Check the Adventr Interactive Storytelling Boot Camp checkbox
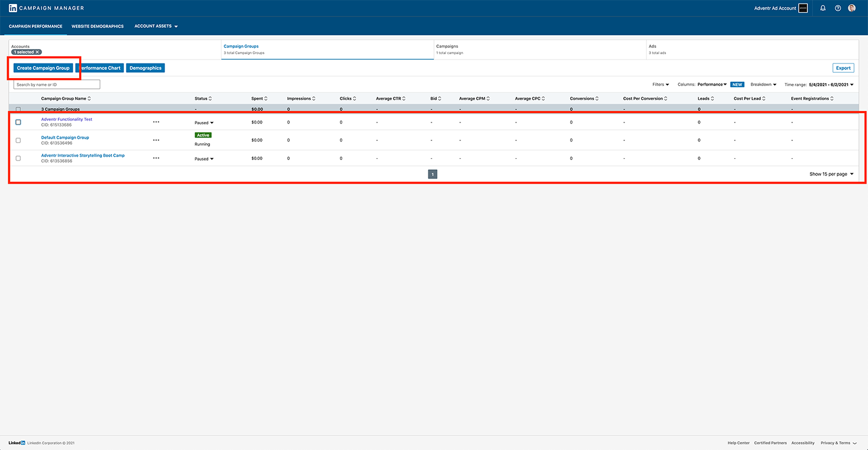The width and height of the screenshot is (868, 450). 18,158
